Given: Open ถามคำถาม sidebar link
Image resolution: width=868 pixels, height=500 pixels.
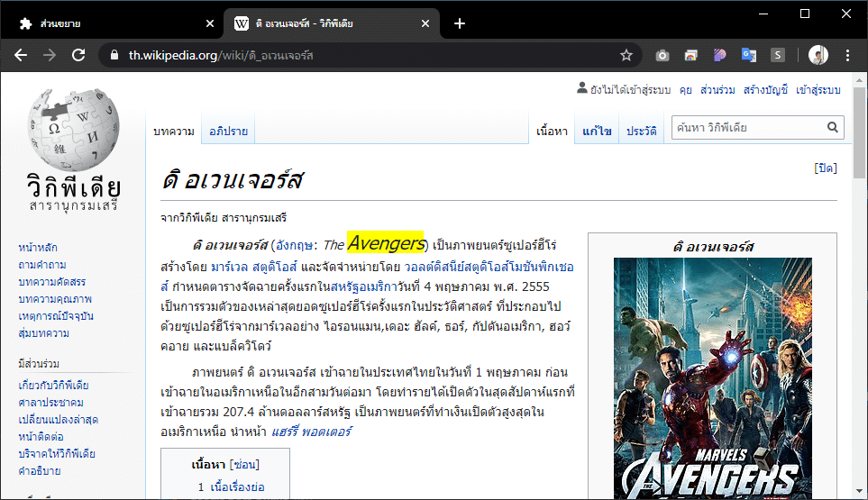Looking at the screenshot, I should (42, 265).
